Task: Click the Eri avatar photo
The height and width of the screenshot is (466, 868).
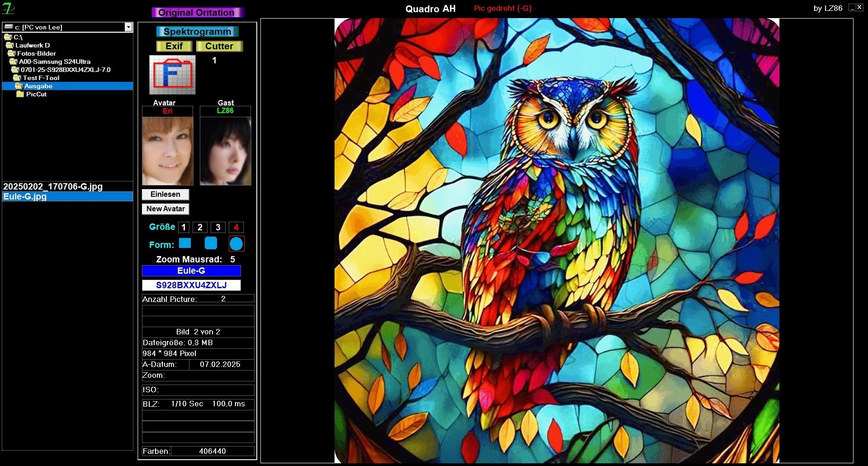Action: [x=167, y=151]
